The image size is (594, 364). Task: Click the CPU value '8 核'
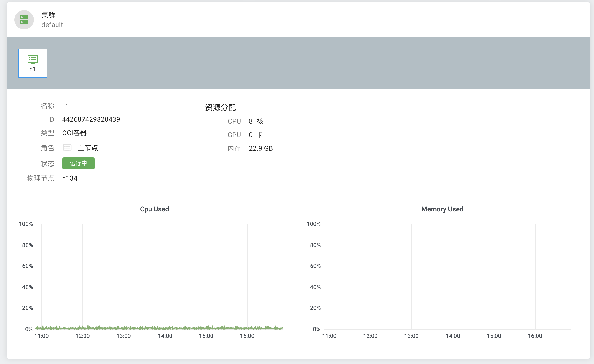coord(256,121)
